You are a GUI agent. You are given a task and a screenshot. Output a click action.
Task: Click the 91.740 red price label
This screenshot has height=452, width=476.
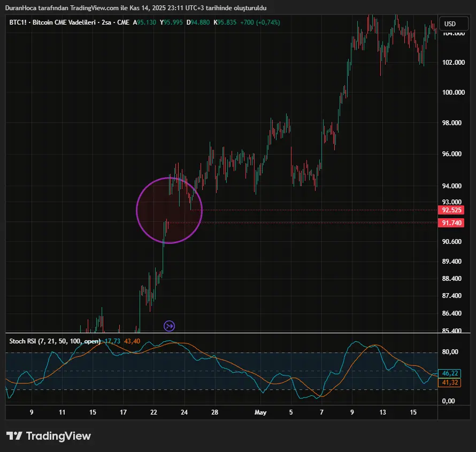coord(449,223)
